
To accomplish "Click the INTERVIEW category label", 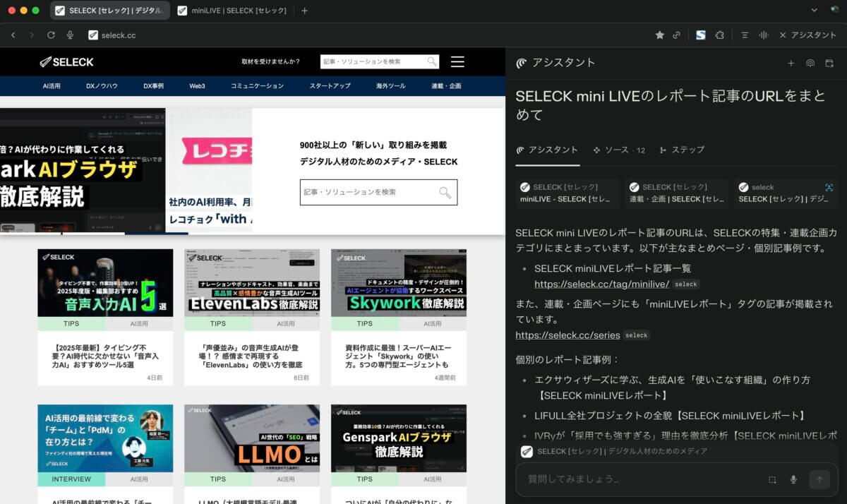I will pyautogui.click(x=71, y=479).
